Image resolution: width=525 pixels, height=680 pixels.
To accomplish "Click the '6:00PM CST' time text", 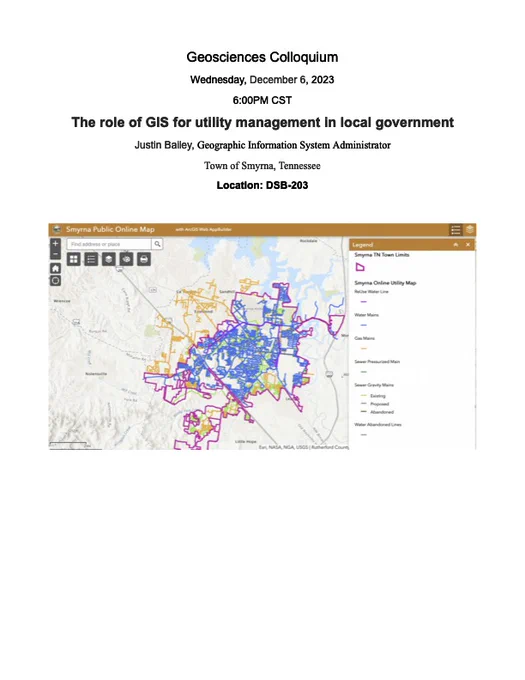I will pos(262,100).
